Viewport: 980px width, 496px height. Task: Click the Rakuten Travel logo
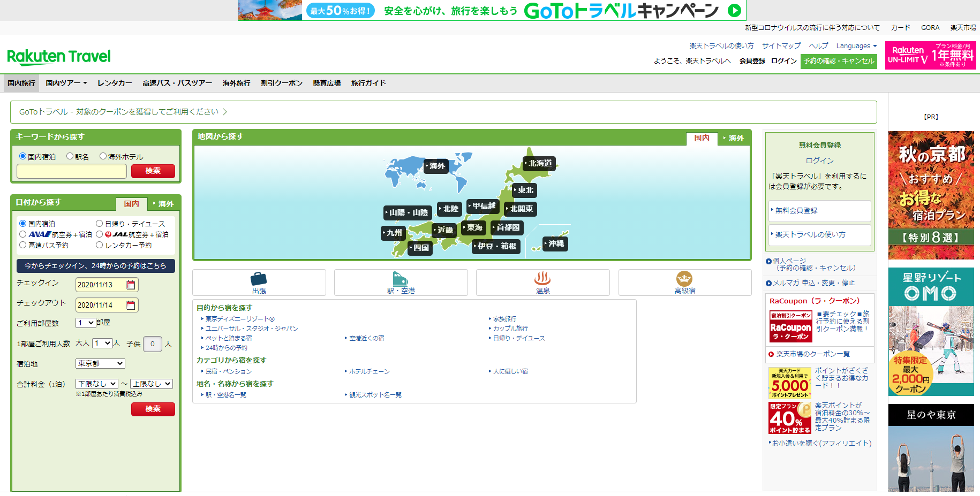click(x=59, y=57)
